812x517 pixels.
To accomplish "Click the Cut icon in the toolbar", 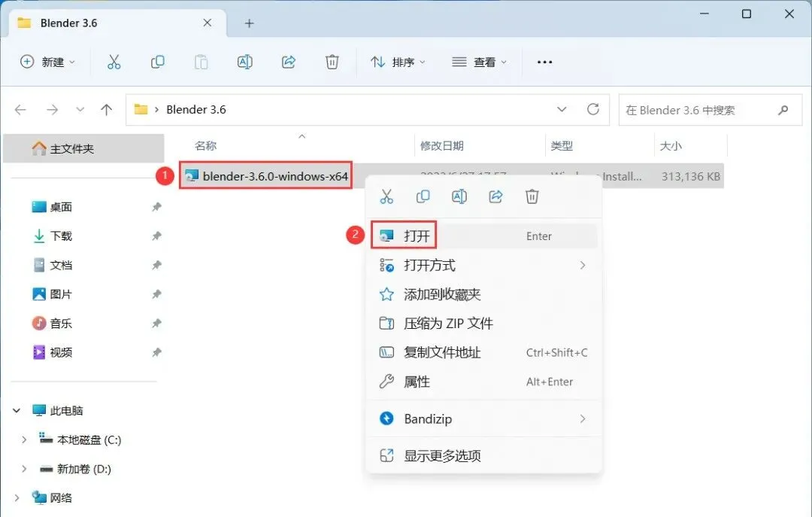I will (114, 62).
